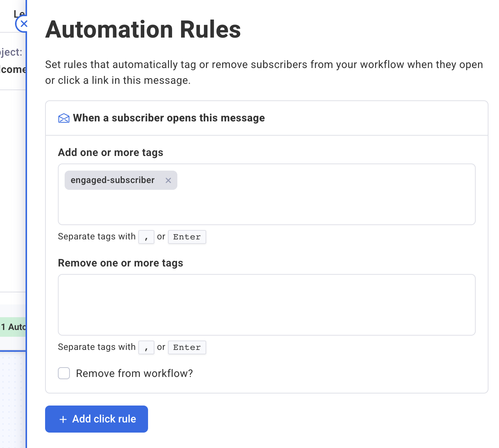Click the 'Remove one or more tags' label
The height and width of the screenshot is (448, 499).
click(x=120, y=263)
